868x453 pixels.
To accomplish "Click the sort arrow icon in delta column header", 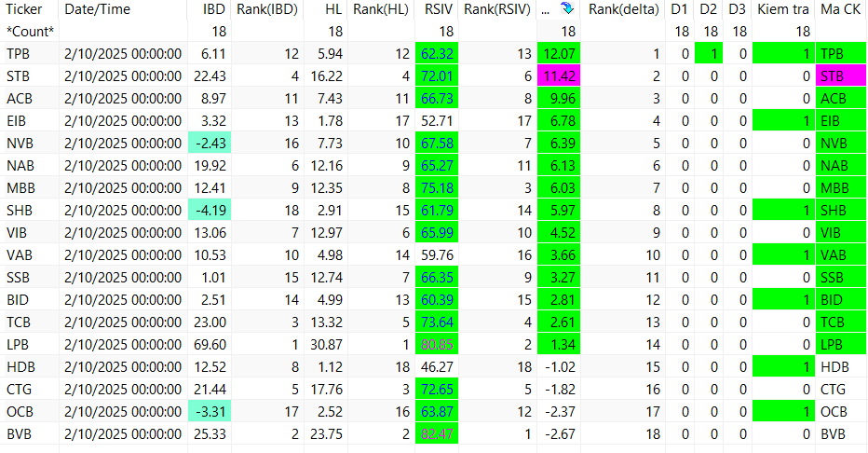I will (x=567, y=8).
